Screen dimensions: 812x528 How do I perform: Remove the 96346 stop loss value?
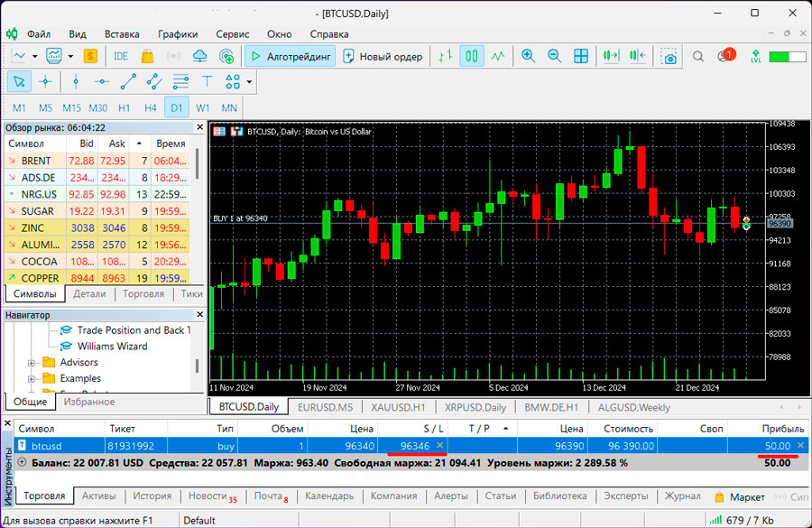point(439,446)
